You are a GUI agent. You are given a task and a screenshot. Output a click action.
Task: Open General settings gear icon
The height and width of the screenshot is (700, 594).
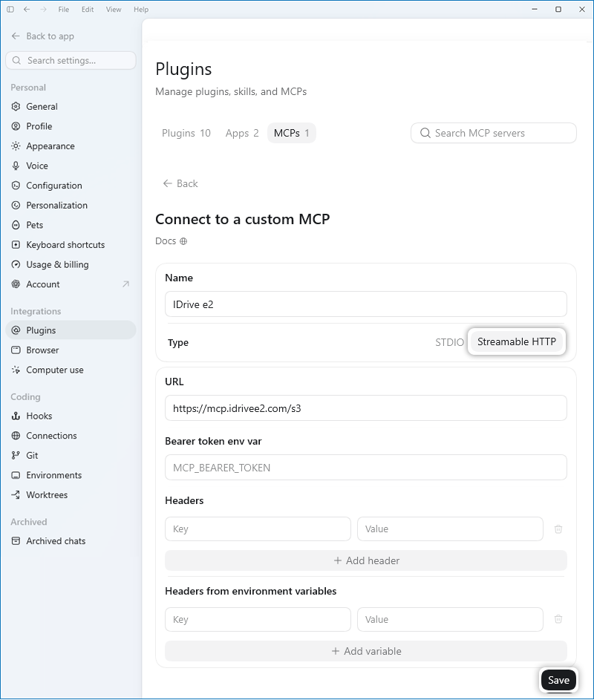pyautogui.click(x=16, y=106)
